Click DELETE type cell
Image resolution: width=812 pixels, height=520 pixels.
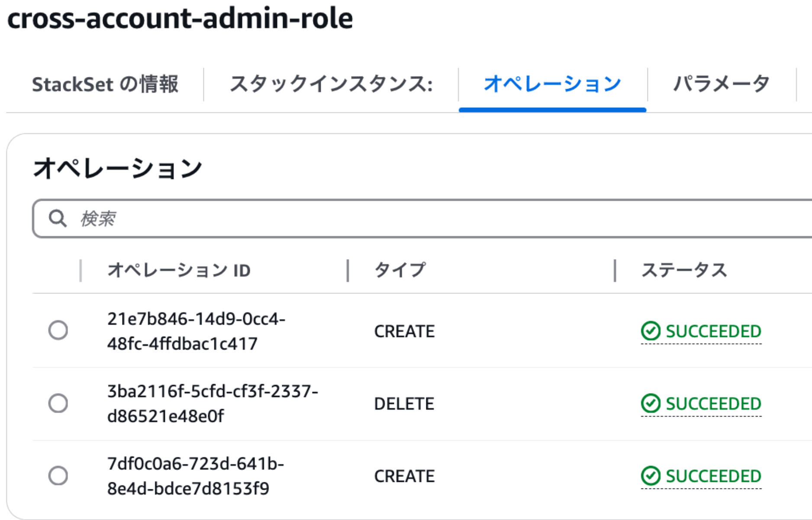(x=404, y=404)
